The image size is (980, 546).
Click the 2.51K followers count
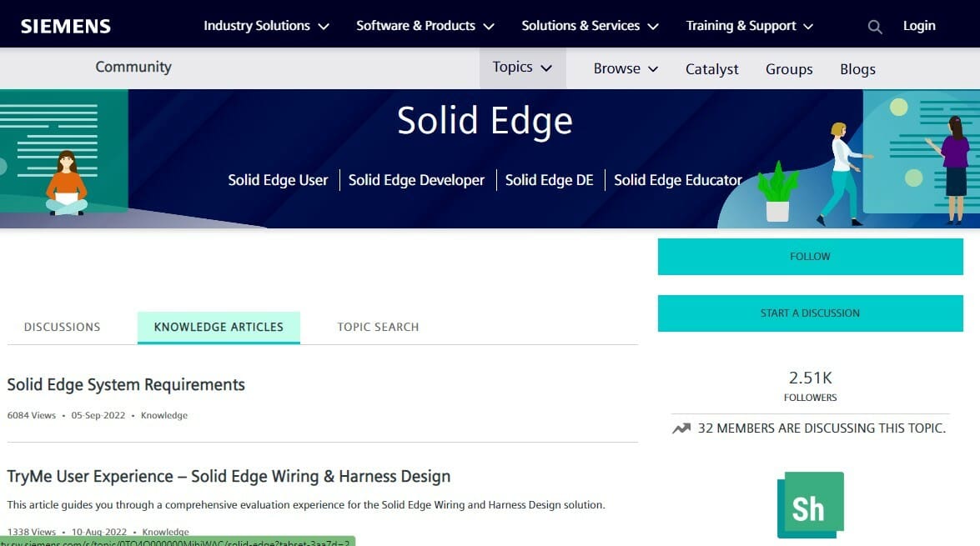click(x=810, y=378)
